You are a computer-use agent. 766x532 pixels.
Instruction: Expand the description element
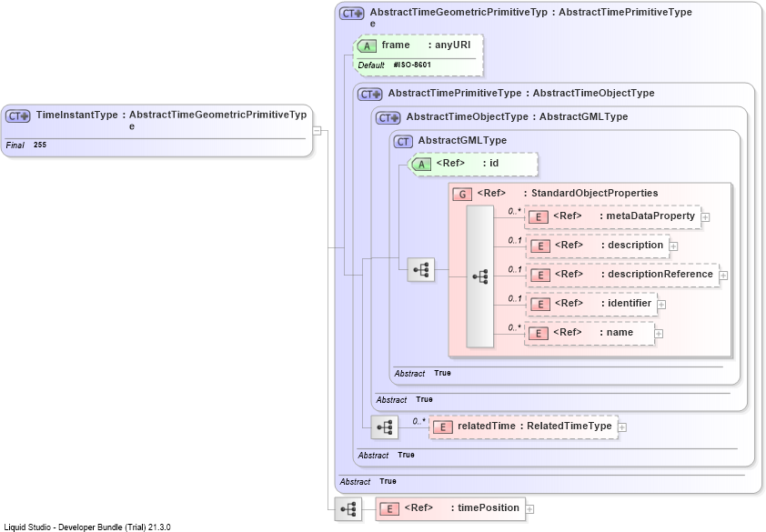coord(673,246)
